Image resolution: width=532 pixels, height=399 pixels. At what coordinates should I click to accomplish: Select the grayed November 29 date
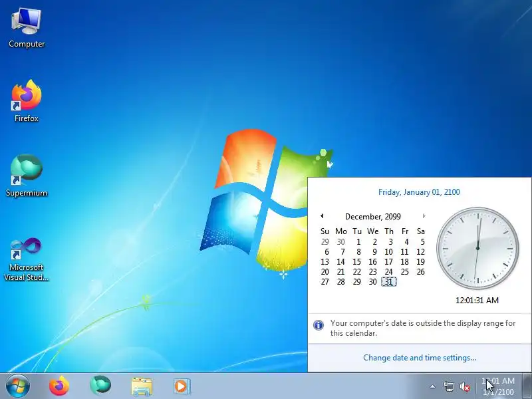point(325,242)
